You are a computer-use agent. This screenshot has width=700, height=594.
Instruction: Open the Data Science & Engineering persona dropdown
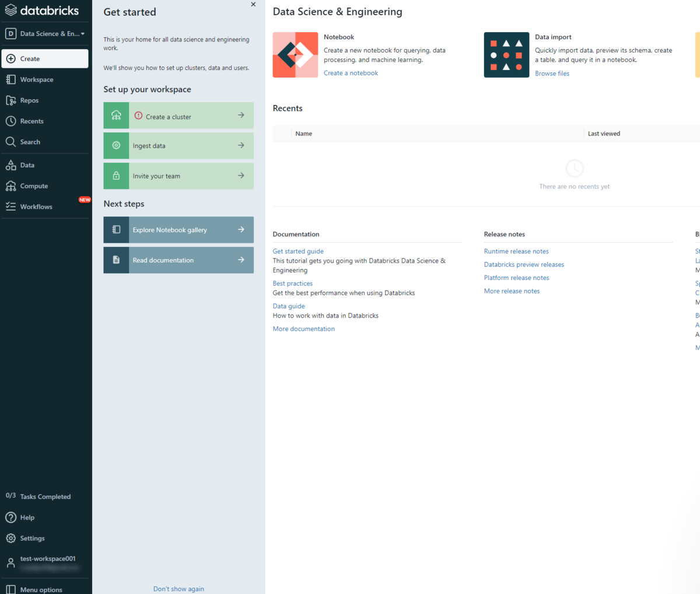click(45, 34)
